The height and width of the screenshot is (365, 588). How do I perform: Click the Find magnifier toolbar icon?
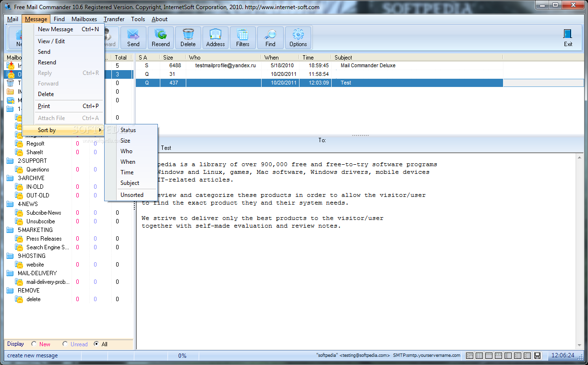pyautogui.click(x=270, y=37)
